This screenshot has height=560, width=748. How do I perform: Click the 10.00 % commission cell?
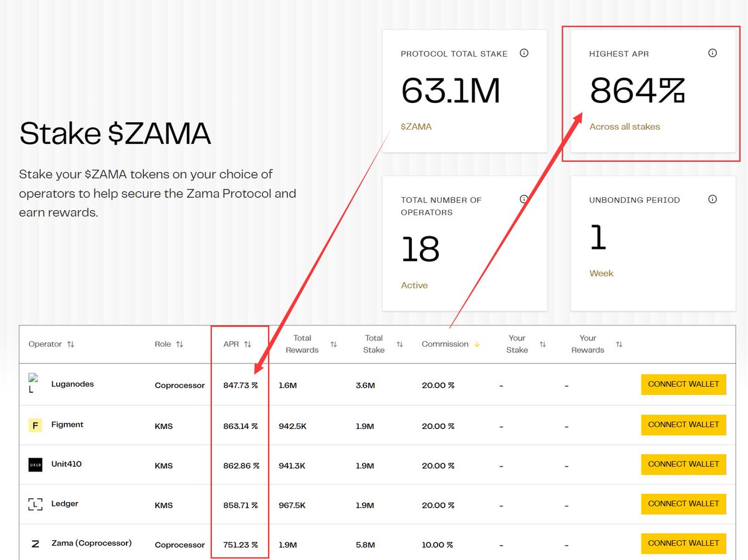pyautogui.click(x=438, y=544)
